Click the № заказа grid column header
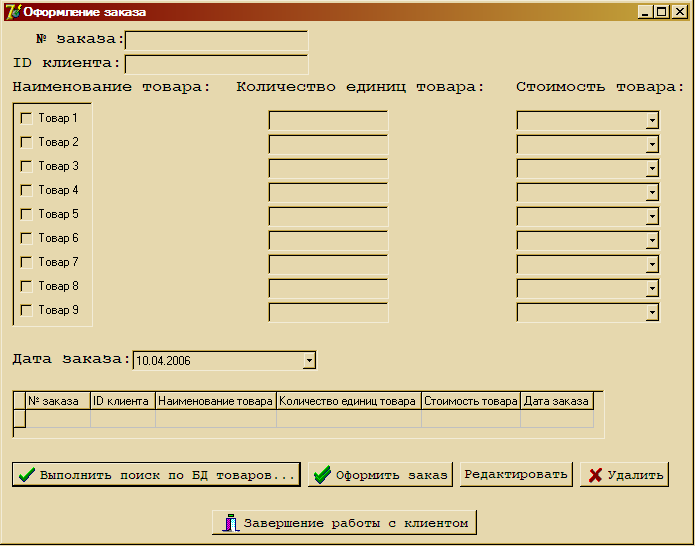The image size is (695, 546). [58, 401]
